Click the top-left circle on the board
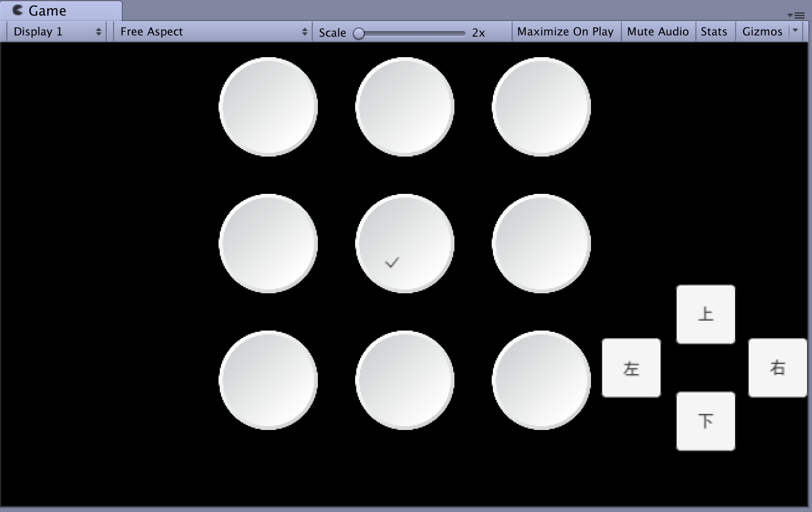Viewport: 812px width, 512px height. coord(268,106)
